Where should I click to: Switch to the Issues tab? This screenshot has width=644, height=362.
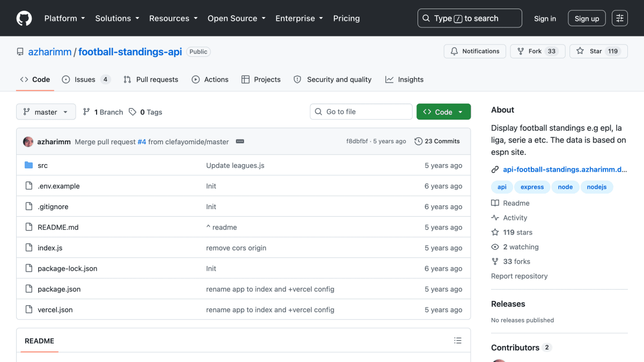(86, 79)
